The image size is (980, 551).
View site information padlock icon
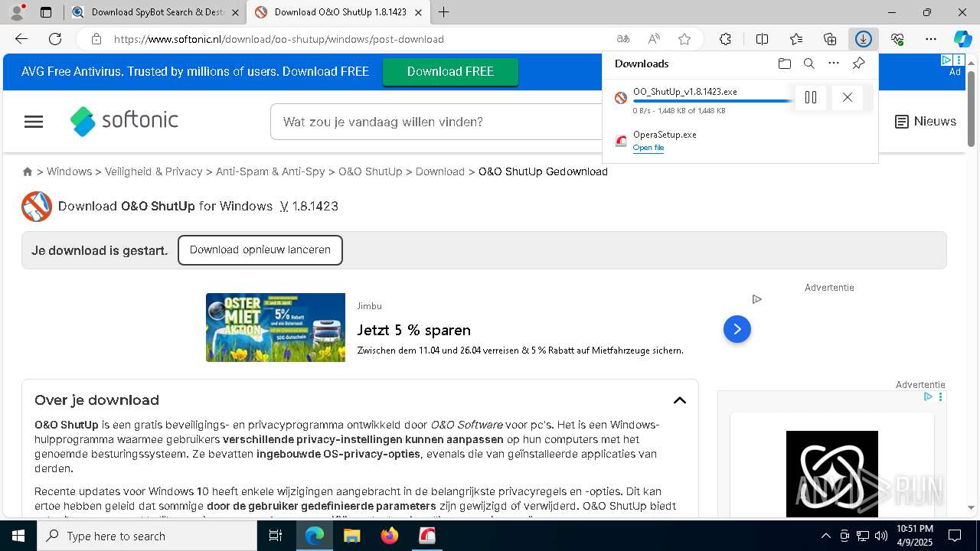96,39
